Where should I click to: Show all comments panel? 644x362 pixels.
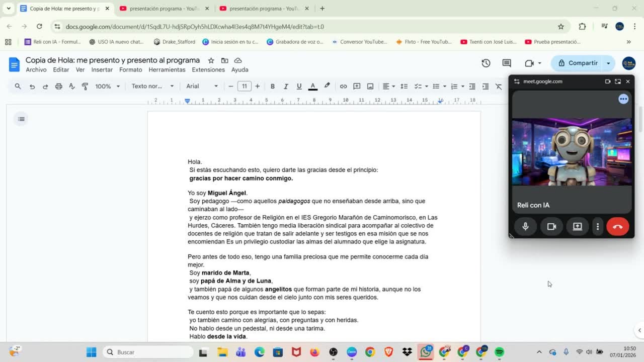[507, 63]
